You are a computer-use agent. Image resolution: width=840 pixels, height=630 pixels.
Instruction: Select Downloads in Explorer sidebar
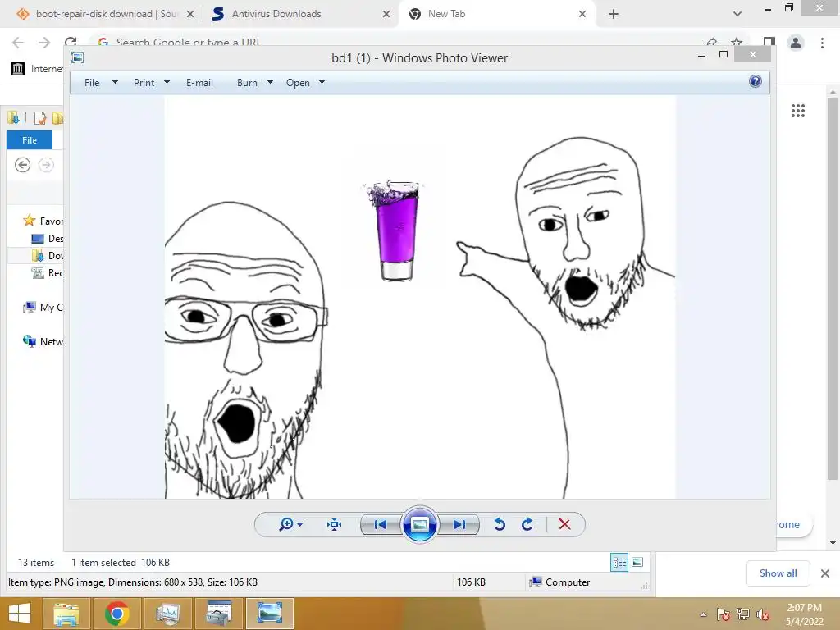(x=48, y=256)
